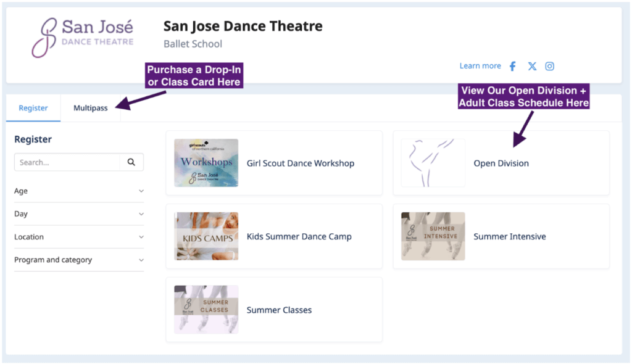Screen dimensions: 632x364
Task: Click the Day filter label
Action: point(21,214)
